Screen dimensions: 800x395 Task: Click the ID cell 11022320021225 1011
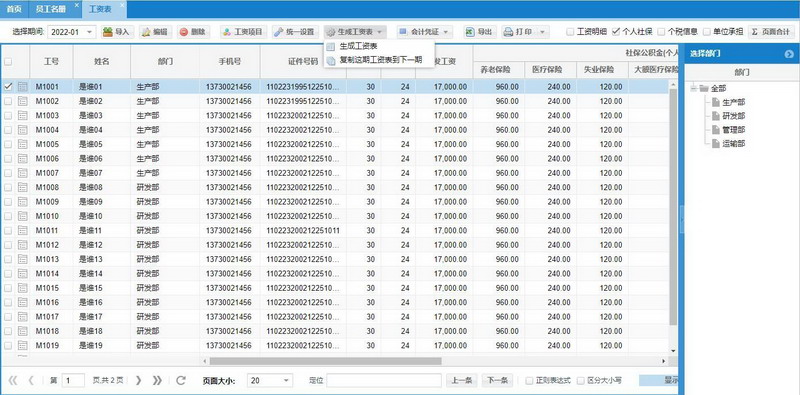303,230
